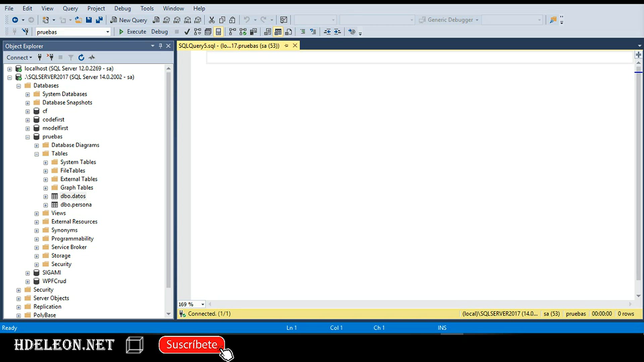Click the Open File folder icon

click(78, 20)
